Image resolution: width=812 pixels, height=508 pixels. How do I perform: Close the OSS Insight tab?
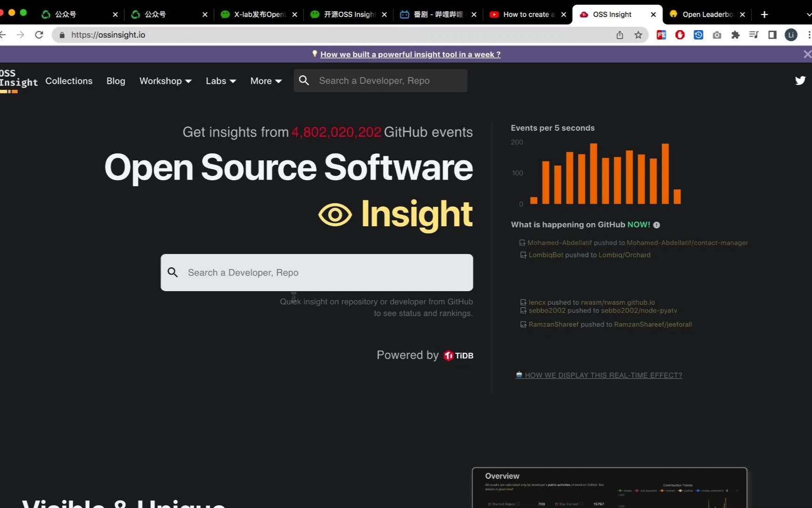[653, 15]
